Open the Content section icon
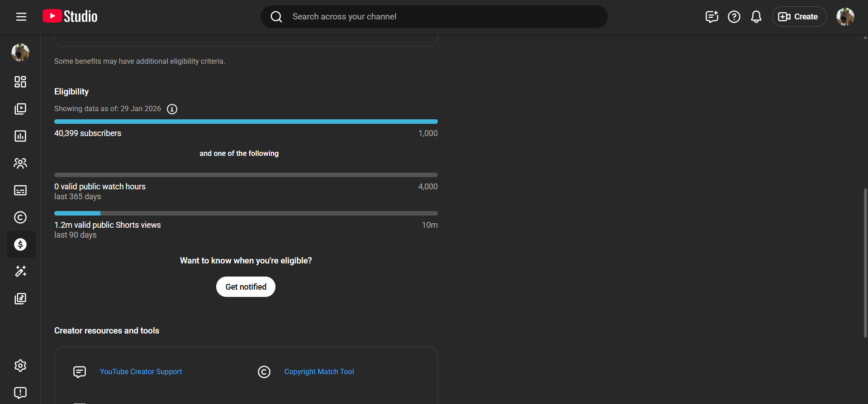 pos(20,109)
